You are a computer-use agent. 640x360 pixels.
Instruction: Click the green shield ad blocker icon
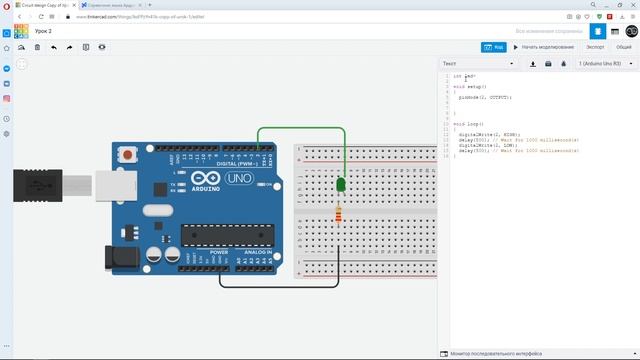click(x=599, y=17)
